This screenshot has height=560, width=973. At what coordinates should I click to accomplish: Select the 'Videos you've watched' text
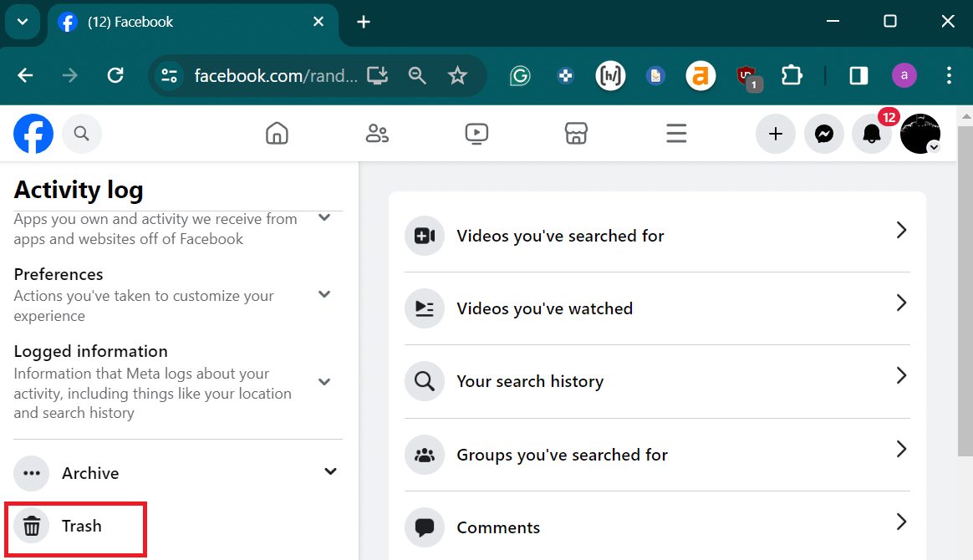[x=545, y=308]
